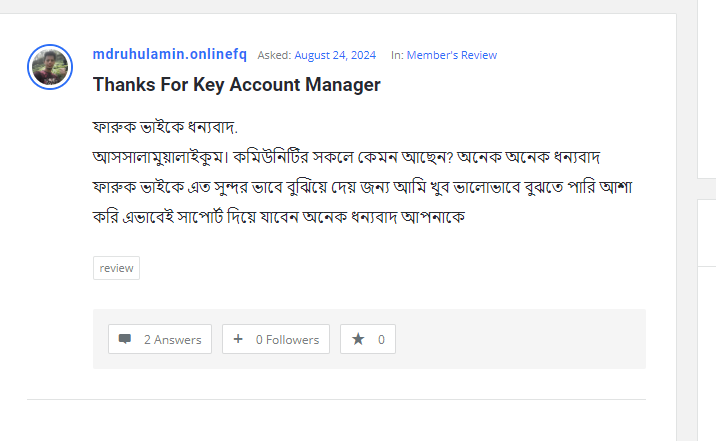View the 2 Answers button
The width and height of the screenshot is (716, 441).
[x=160, y=339]
